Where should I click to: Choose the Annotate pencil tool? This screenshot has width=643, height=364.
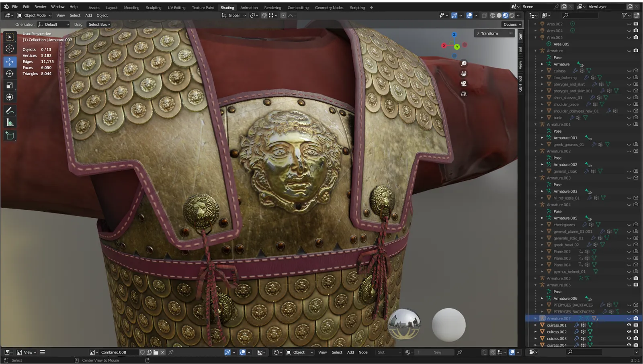(10, 110)
